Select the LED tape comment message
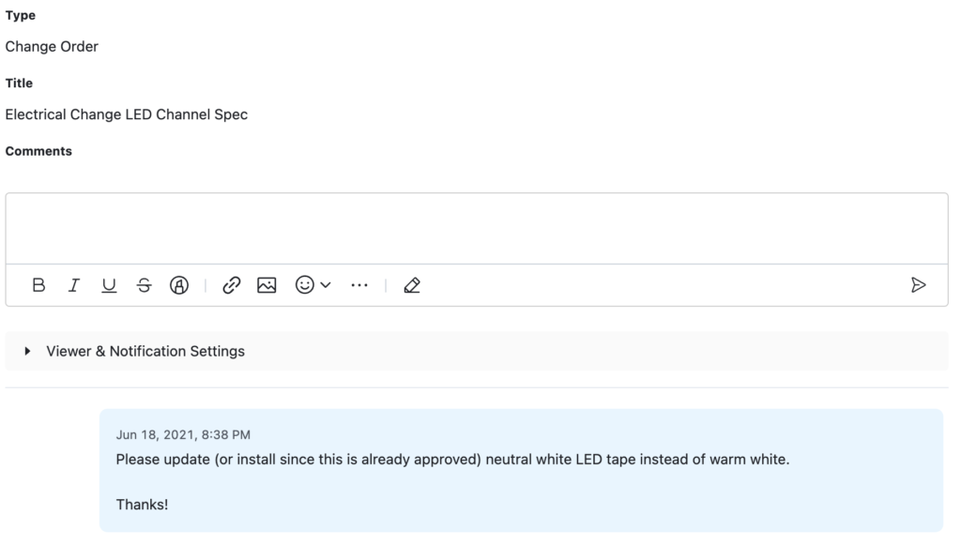The image size is (961, 560). click(x=451, y=461)
